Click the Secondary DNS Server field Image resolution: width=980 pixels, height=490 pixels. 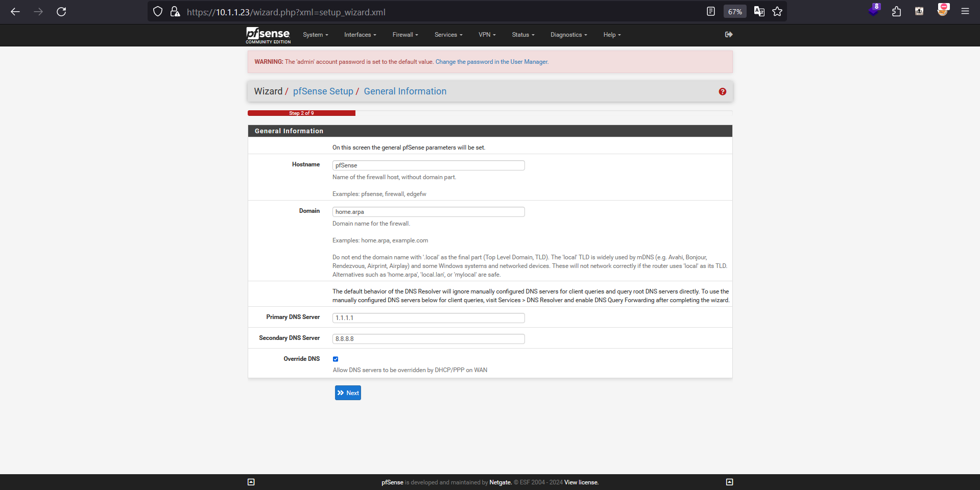(x=428, y=339)
